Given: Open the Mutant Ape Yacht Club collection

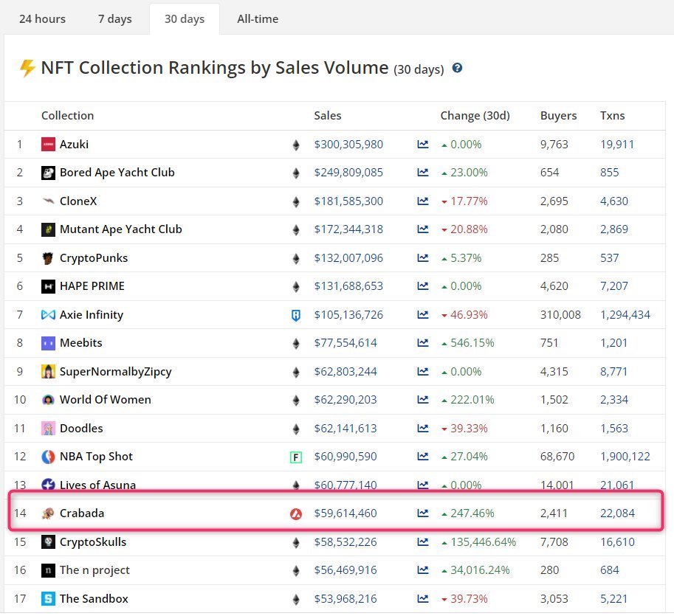Looking at the screenshot, I should pyautogui.click(x=121, y=229).
